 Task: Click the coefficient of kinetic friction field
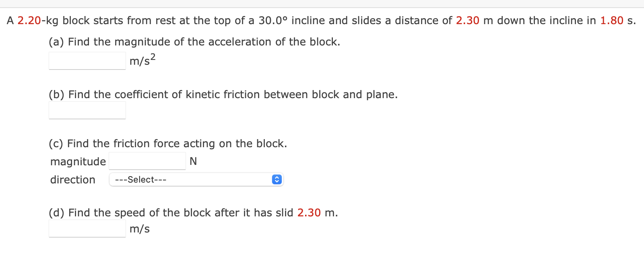(87, 110)
